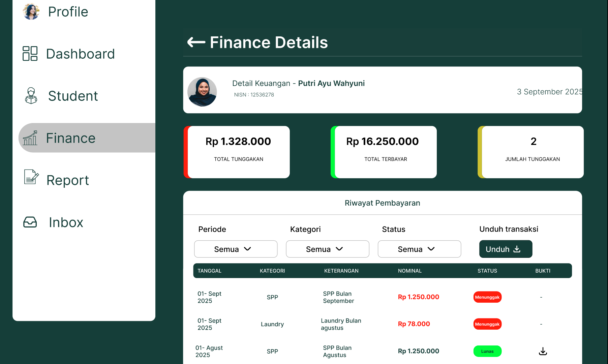Click the Finance chart icon
Viewport: 608px width, 364px height.
click(30, 138)
